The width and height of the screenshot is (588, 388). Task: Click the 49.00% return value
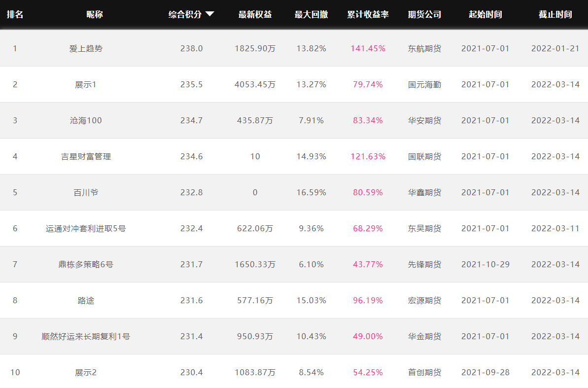tap(368, 337)
